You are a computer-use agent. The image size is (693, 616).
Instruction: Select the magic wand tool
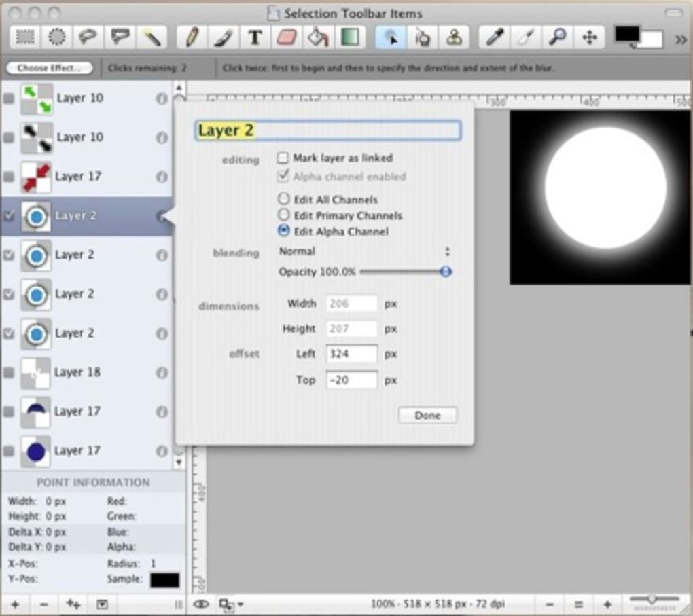coord(152,37)
